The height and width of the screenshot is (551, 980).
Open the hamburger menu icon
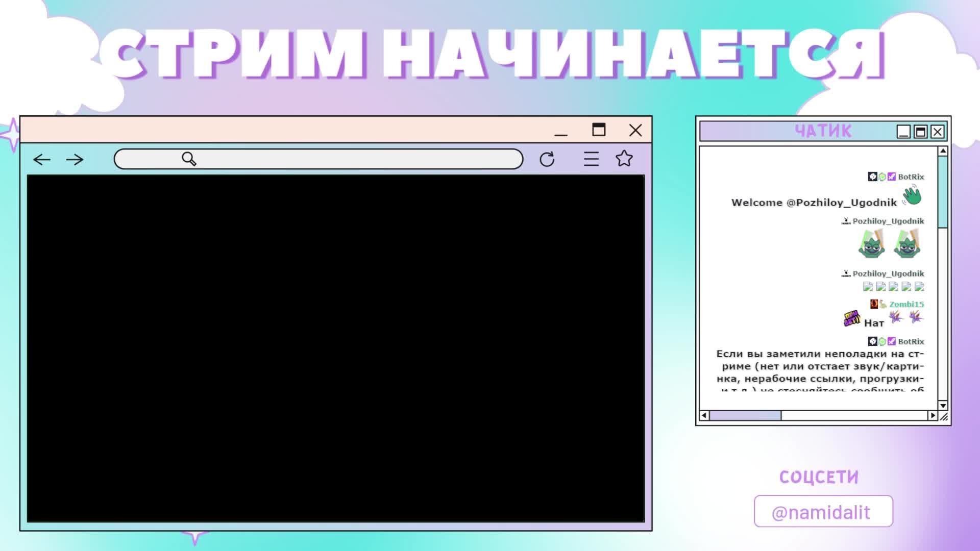click(x=591, y=159)
